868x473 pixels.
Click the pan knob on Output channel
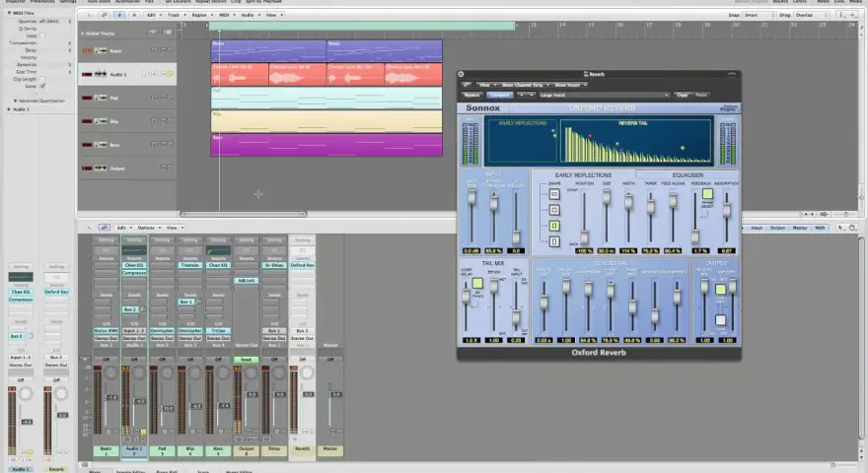pyautogui.click(x=251, y=373)
